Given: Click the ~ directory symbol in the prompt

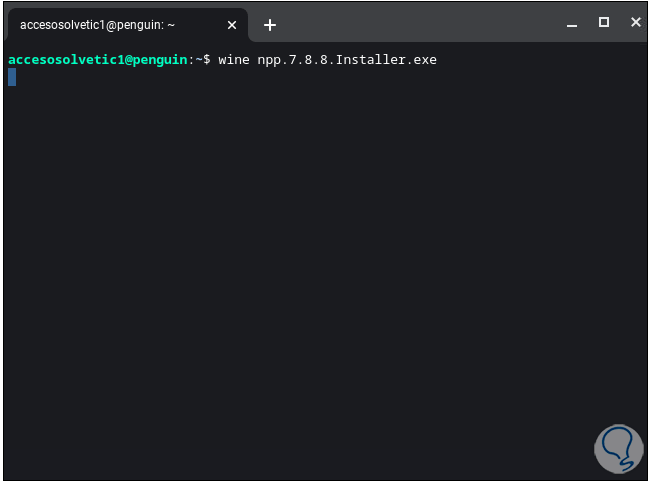Looking at the screenshot, I should pos(197,60).
